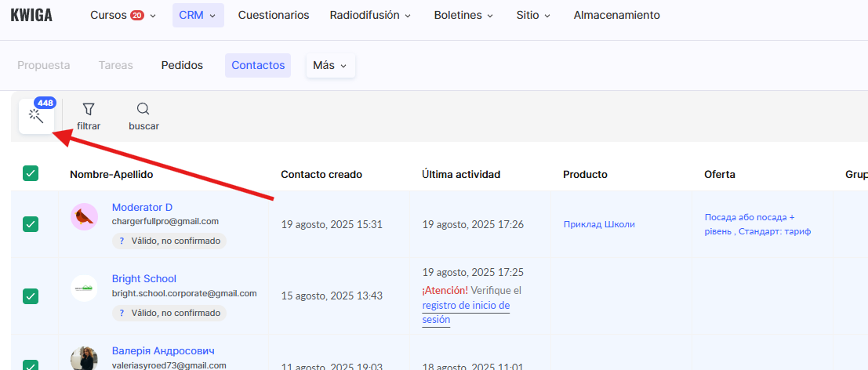868x370 pixels.
Task: Expand the Cursos dropdown menu
Action: click(123, 15)
